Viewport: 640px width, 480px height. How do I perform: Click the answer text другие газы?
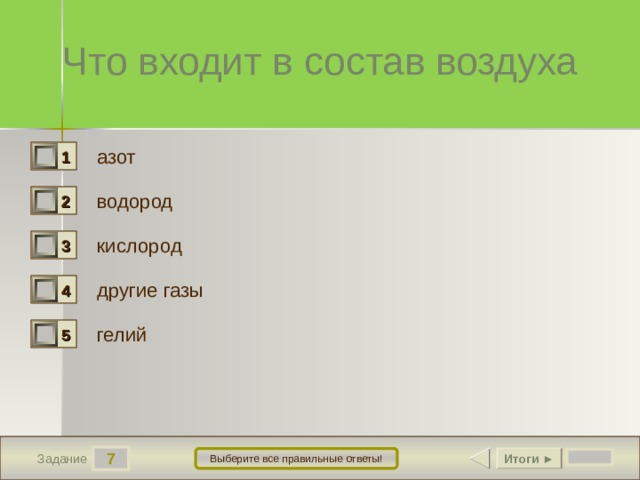point(150,291)
